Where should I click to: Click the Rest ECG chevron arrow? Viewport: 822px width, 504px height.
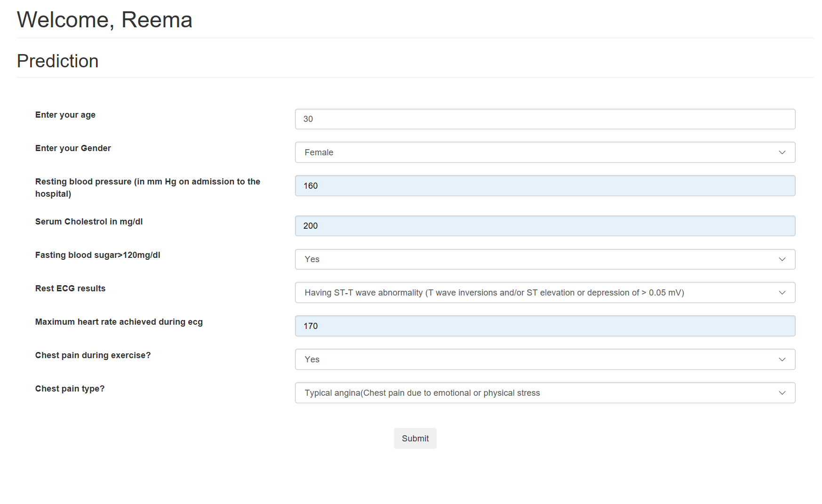point(782,293)
